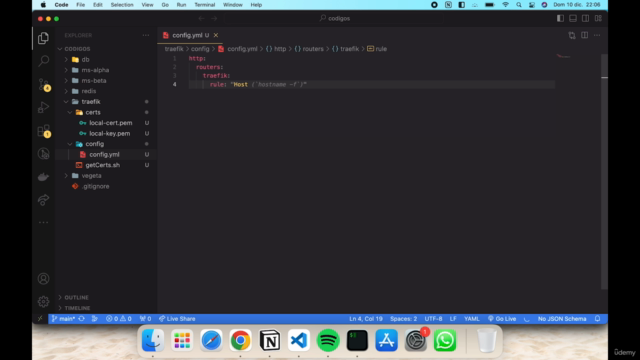Viewport: 640px width, 360px height.
Task: Click the codigos command center search box
Action: coord(335,18)
